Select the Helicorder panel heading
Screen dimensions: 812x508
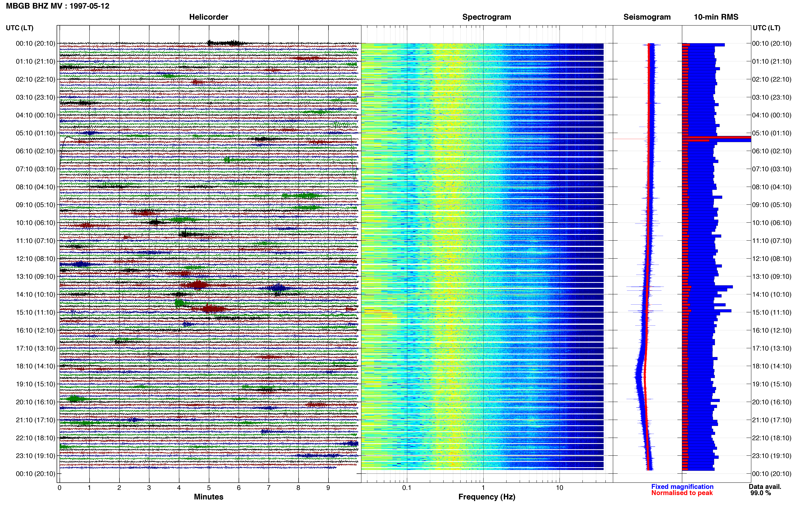pyautogui.click(x=209, y=17)
